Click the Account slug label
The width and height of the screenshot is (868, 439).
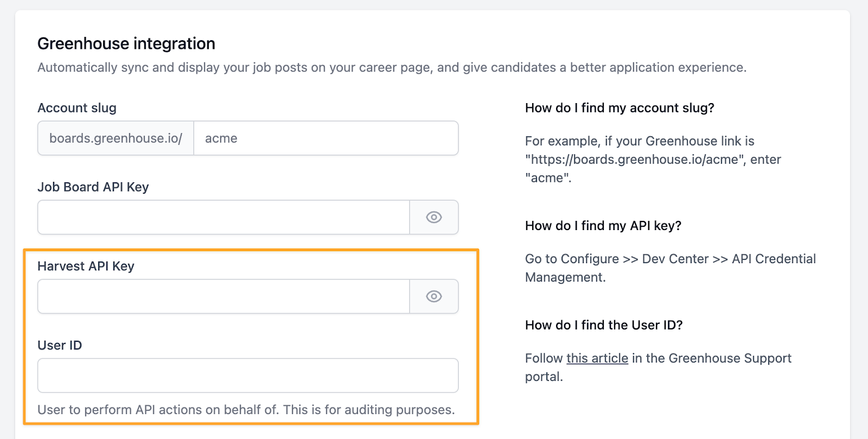pos(77,108)
